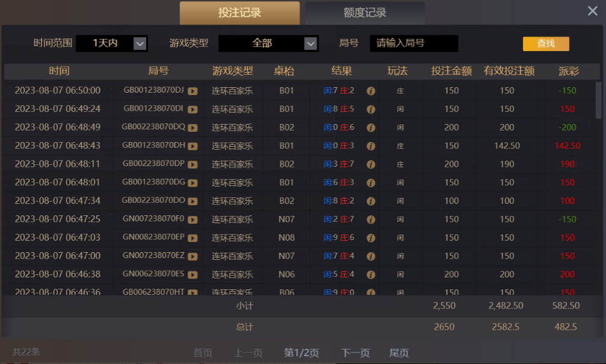Click the records table vertical scrollbar

tap(598, 100)
